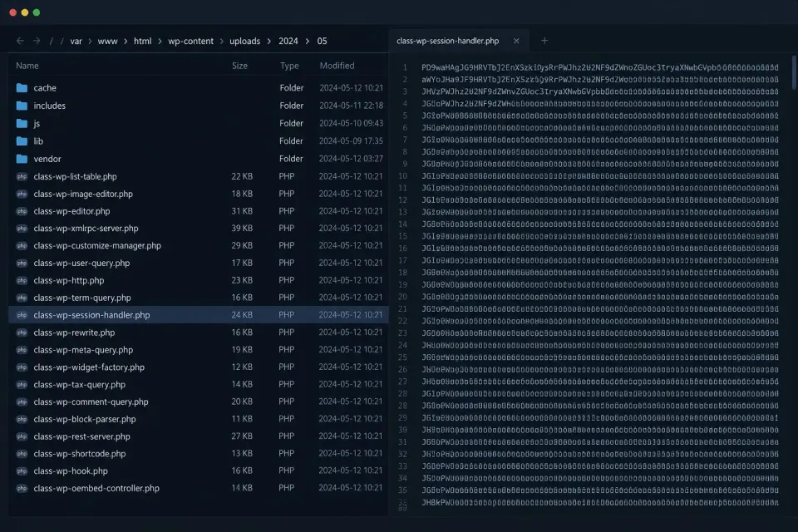Click vendor folder date 2024-05-12 03:27

pyautogui.click(x=351, y=159)
